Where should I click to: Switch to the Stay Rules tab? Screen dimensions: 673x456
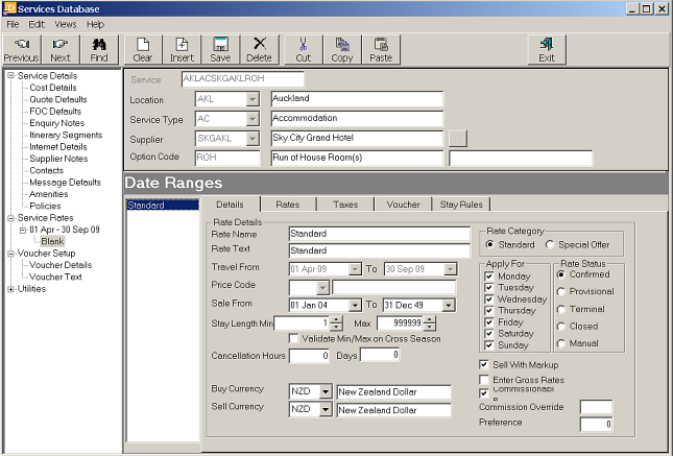click(x=461, y=204)
